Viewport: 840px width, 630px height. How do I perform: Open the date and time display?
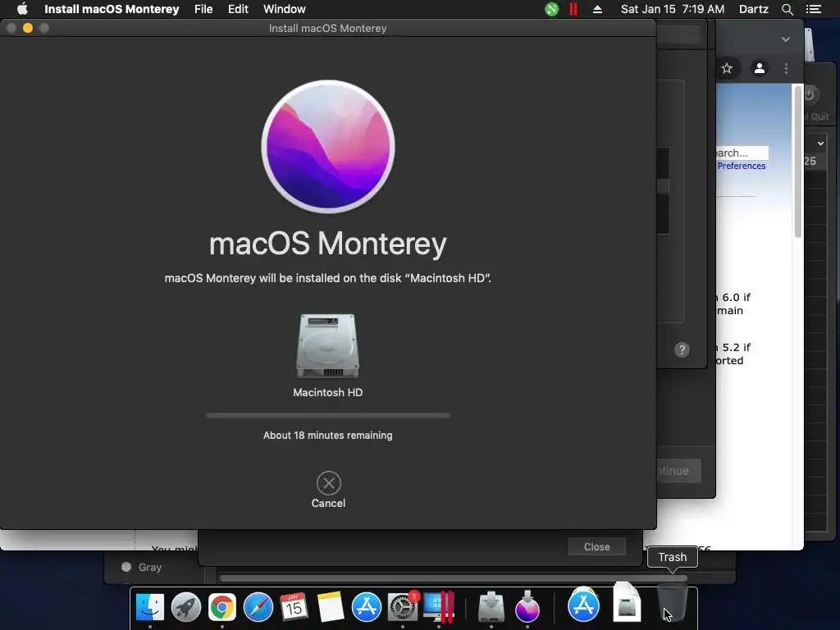click(x=673, y=9)
